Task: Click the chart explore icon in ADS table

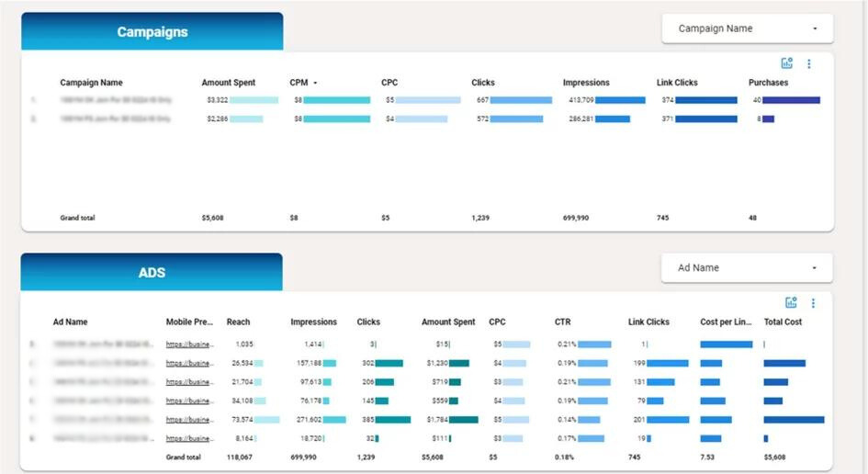Action: [791, 303]
